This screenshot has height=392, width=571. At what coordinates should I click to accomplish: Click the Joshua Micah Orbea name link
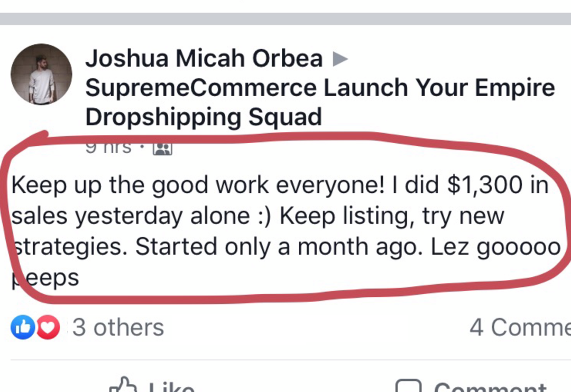pos(204,59)
